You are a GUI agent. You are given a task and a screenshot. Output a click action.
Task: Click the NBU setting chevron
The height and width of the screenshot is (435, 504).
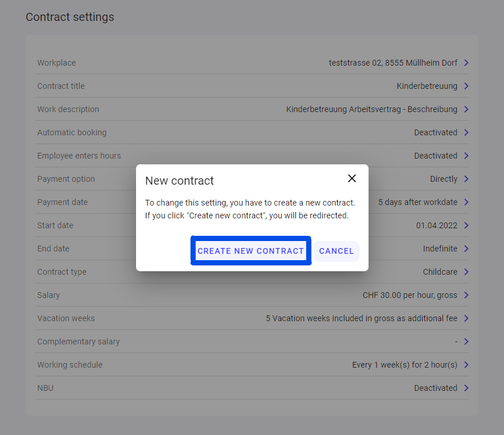pos(466,388)
